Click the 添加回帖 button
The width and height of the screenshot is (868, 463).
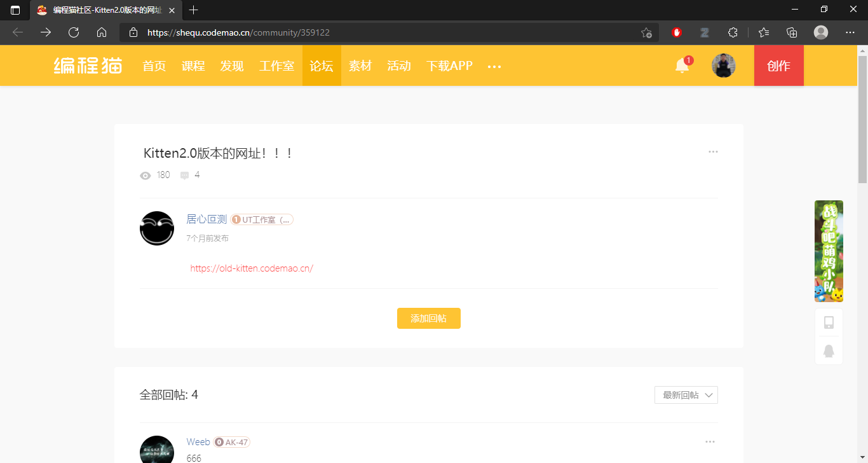click(x=429, y=319)
